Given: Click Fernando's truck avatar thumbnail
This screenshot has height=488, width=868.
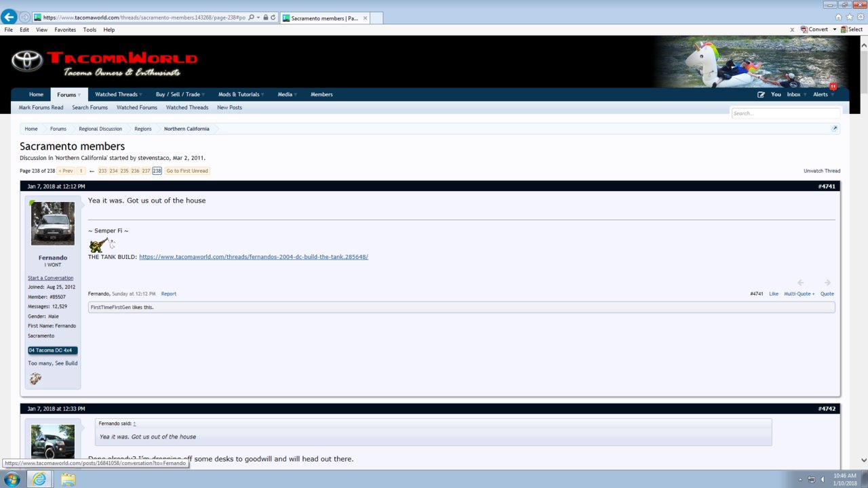Looking at the screenshot, I should tap(53, 224).
